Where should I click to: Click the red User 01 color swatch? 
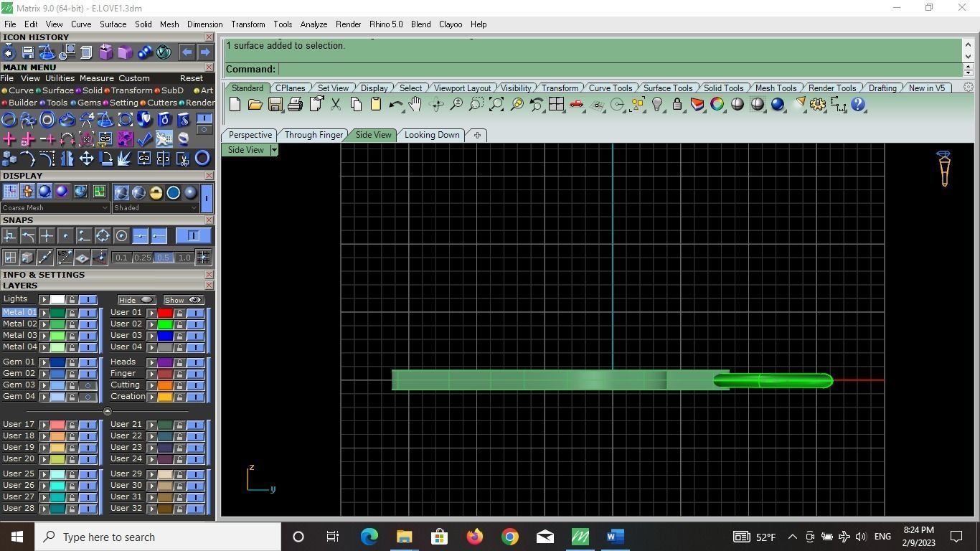(x=165, y=313)
